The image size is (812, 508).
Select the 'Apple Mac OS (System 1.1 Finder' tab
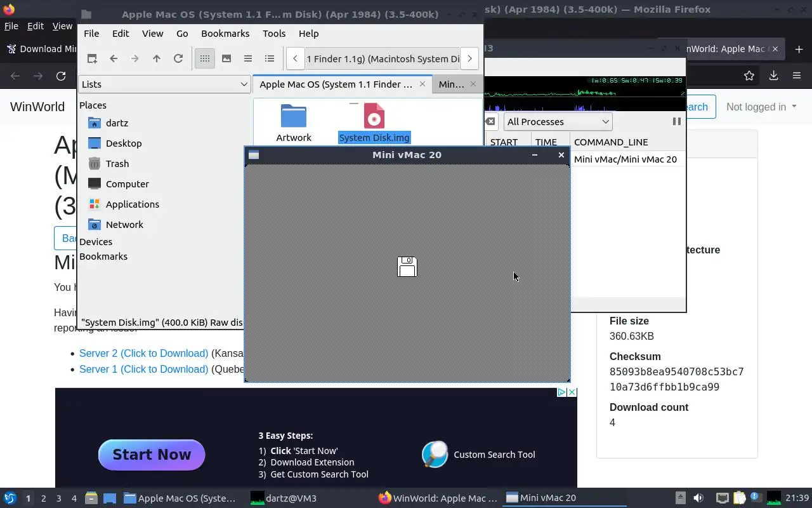(x=336, y=84)
